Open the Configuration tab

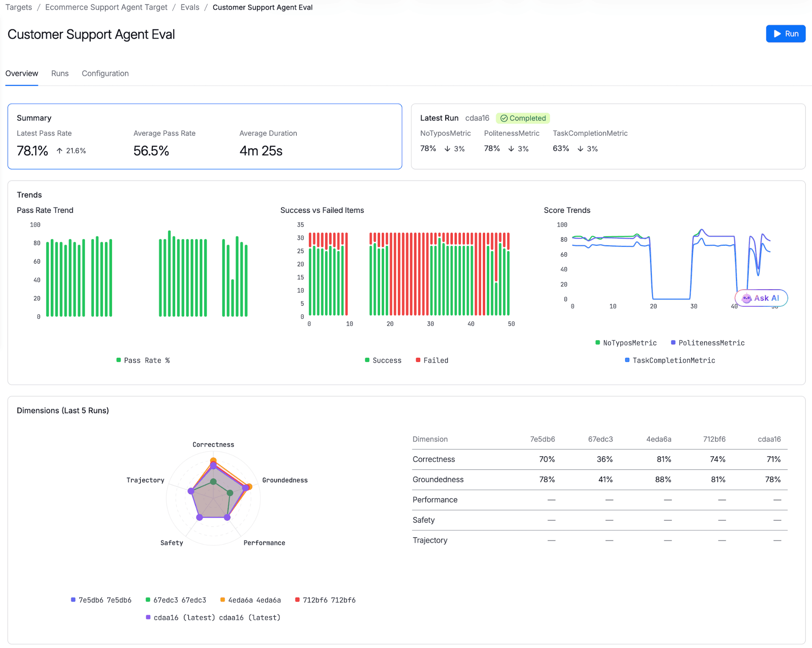click(105, 73)
